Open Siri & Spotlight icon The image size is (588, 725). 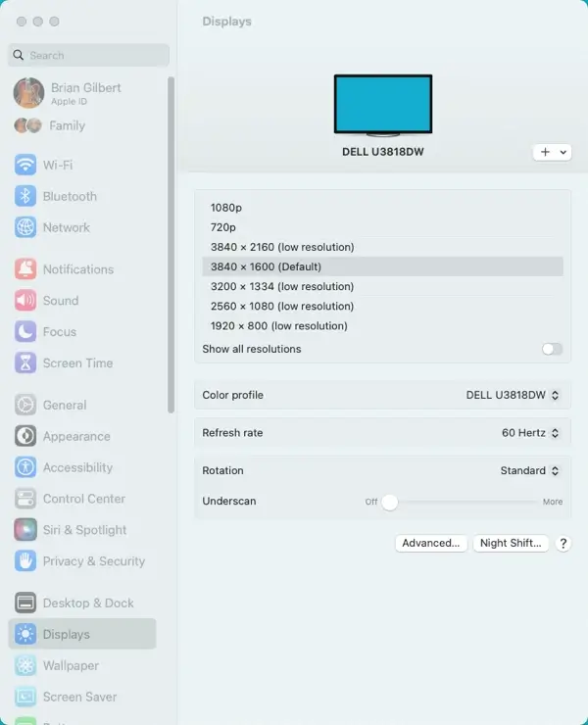[x=24, y=530]
